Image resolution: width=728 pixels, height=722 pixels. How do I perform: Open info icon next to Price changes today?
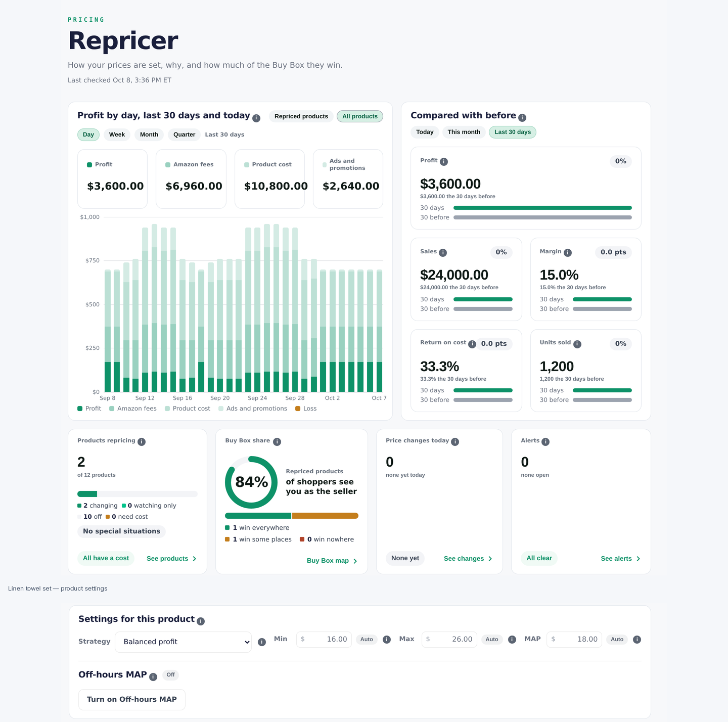point(455,442)
